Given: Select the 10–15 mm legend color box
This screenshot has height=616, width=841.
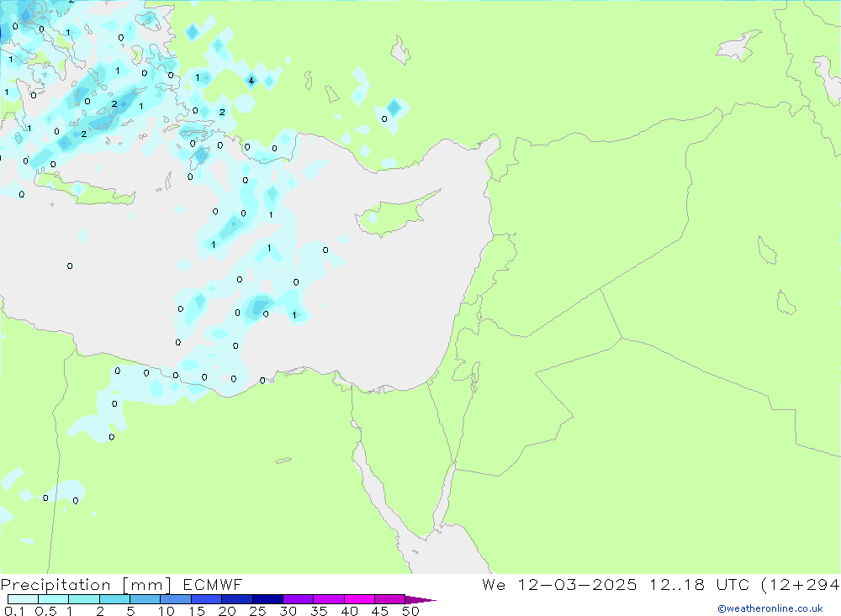Looking at the screenshot, I should [176, 599].
